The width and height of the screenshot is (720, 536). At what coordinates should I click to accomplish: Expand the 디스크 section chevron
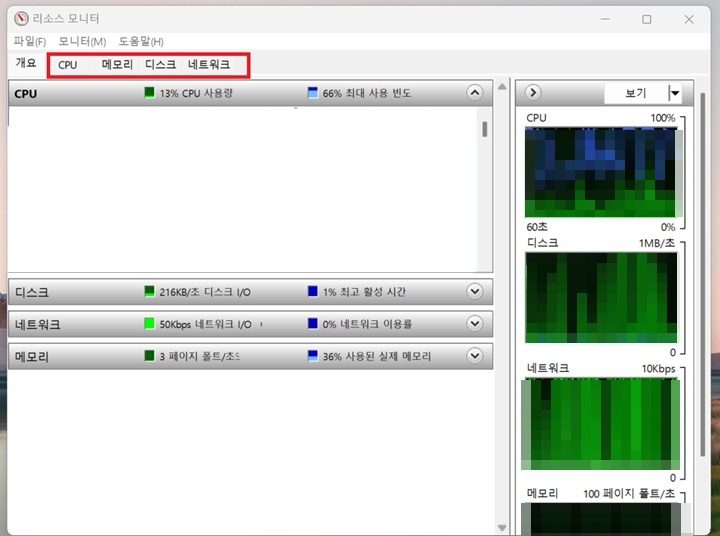(475, 291)
